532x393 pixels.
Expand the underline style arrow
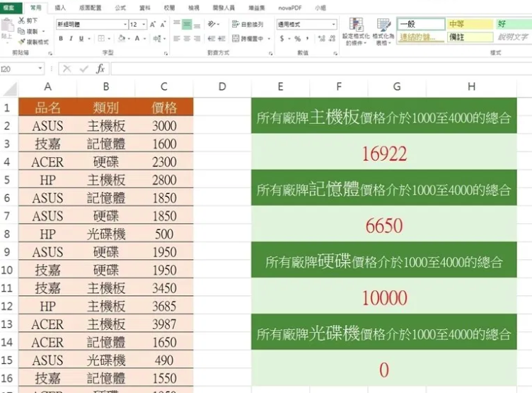pyautogui.click(x=89, y=39)
